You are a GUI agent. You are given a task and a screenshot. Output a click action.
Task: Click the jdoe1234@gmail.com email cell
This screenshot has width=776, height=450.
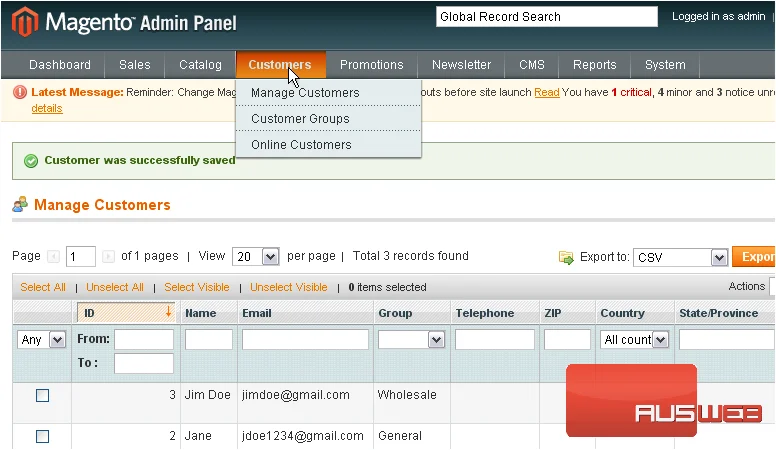tap(303, 436)
